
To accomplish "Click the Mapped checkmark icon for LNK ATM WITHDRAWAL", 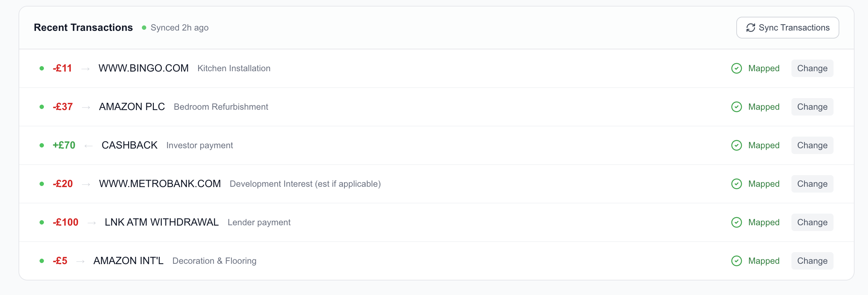I will point(737,222).
